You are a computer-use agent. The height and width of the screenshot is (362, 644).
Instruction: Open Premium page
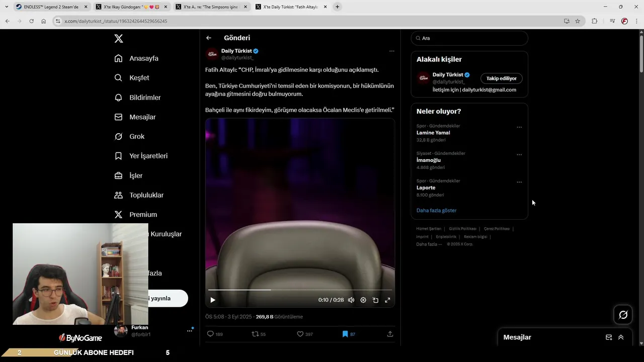[x=135, y=215]
